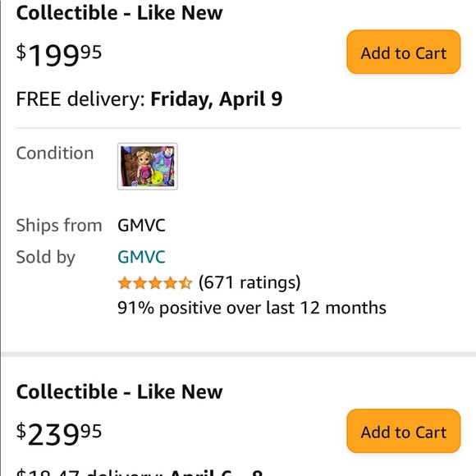The width and height of the screenshot is (476, 476).
Task: Click the second Collectible - Like New heading
Action: coord(119,391)
